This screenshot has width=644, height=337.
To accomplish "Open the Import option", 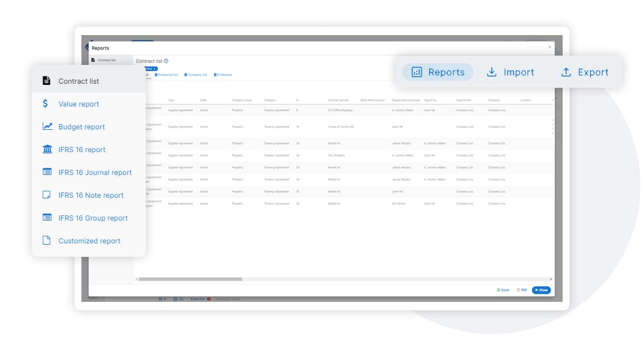I will (x=511, y=72).
